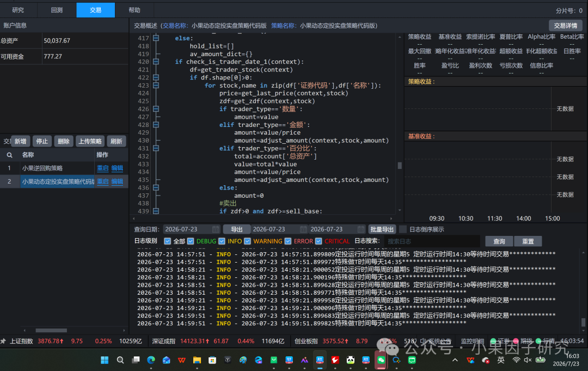Open the Microsoft Store taskbar icon
Screen dimensions: 588x371
(x=212, y=360)
